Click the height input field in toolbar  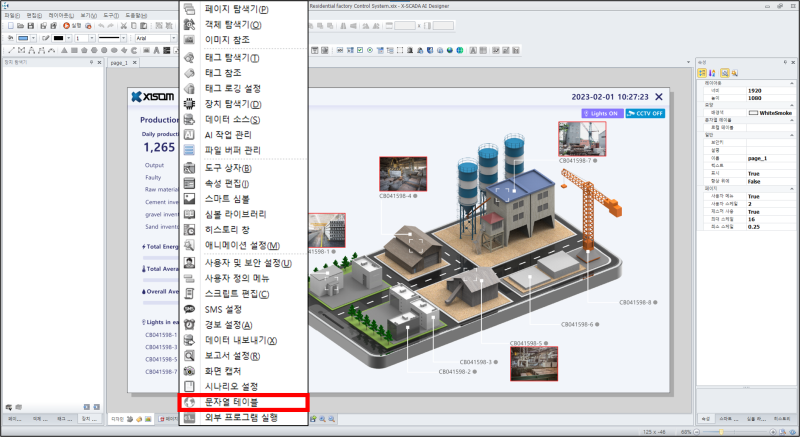coord(443,25)
